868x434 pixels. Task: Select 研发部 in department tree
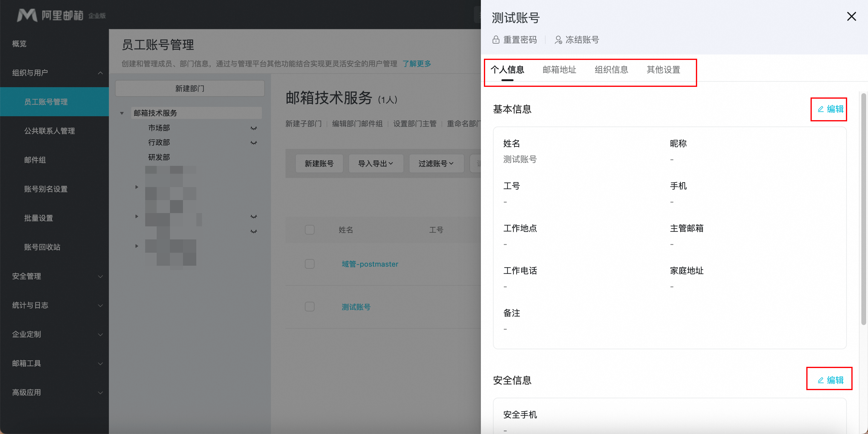point(159,157)
